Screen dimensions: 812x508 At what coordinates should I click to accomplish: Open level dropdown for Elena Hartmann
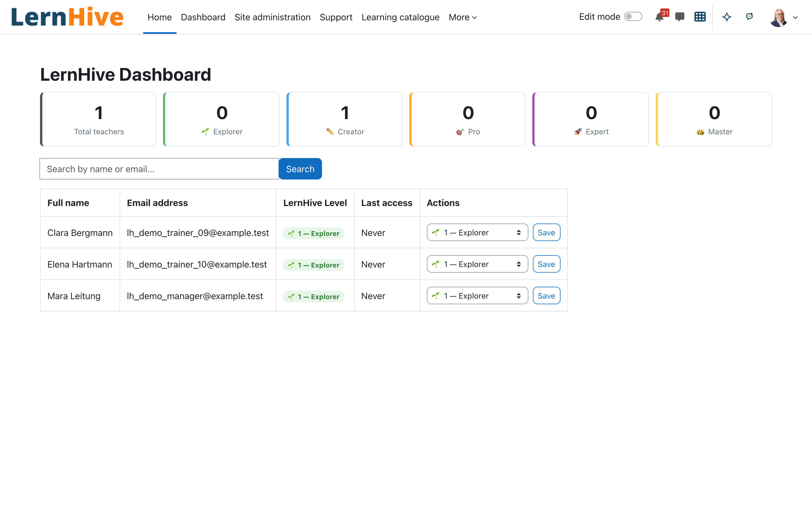(x=477, y=264)
